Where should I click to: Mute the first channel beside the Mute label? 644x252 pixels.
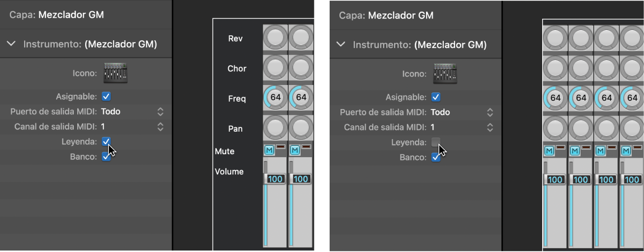click(x=269, y=150)
